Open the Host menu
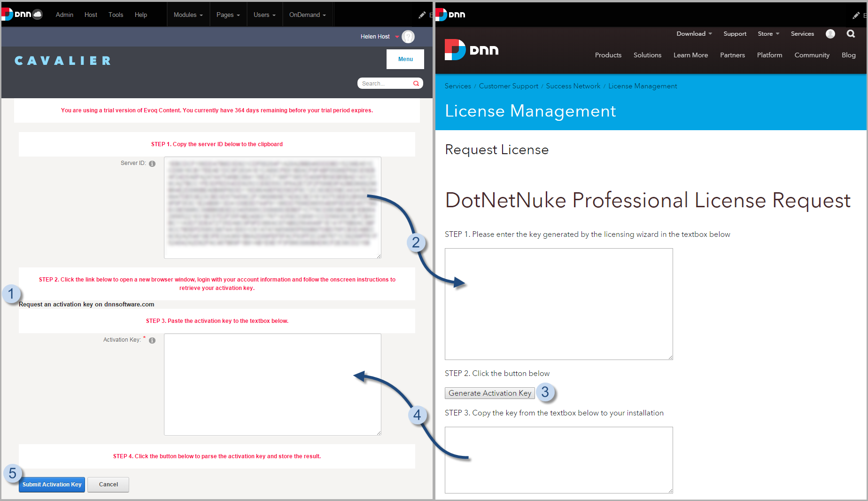The image size is (868, 501). pyautogui.click(x=91, y=15)
